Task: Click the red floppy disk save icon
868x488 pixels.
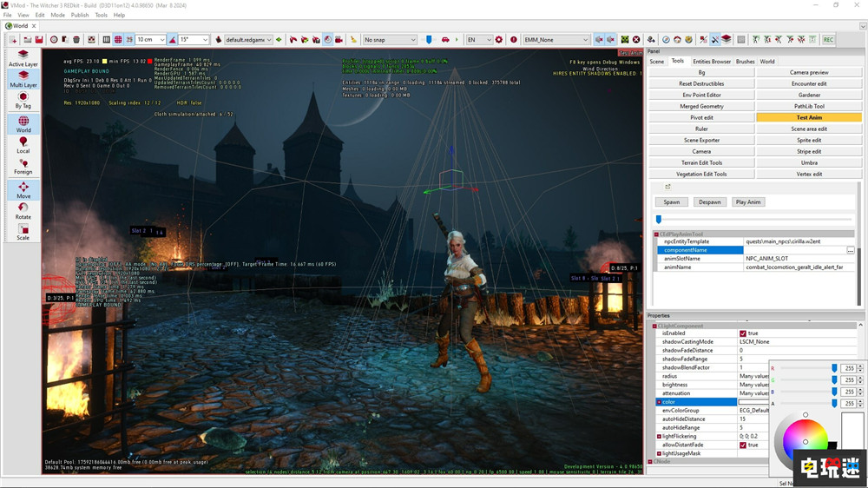Action: click(x=39, y=40)
